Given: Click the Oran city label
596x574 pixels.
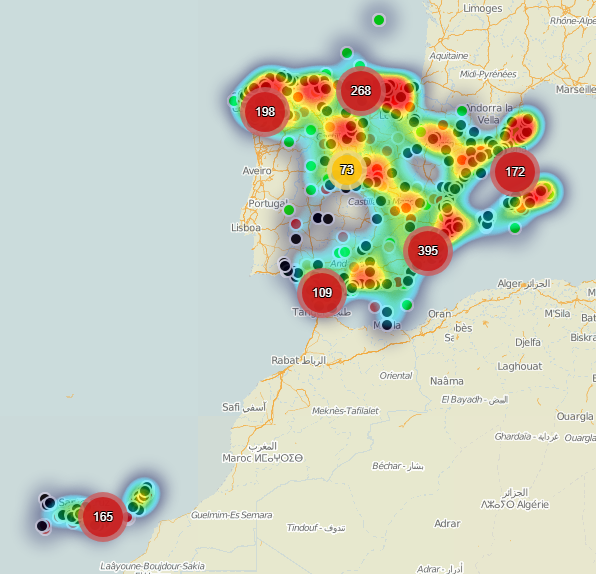Looking at the screenshot, I should tap(439, 314).
